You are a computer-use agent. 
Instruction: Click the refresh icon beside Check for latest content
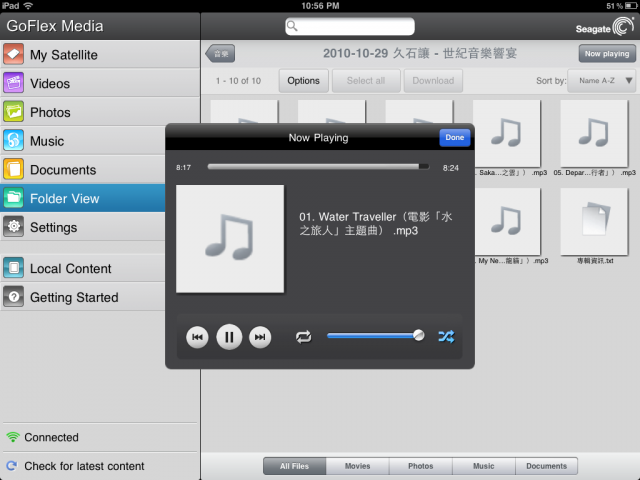coord(12,466)
